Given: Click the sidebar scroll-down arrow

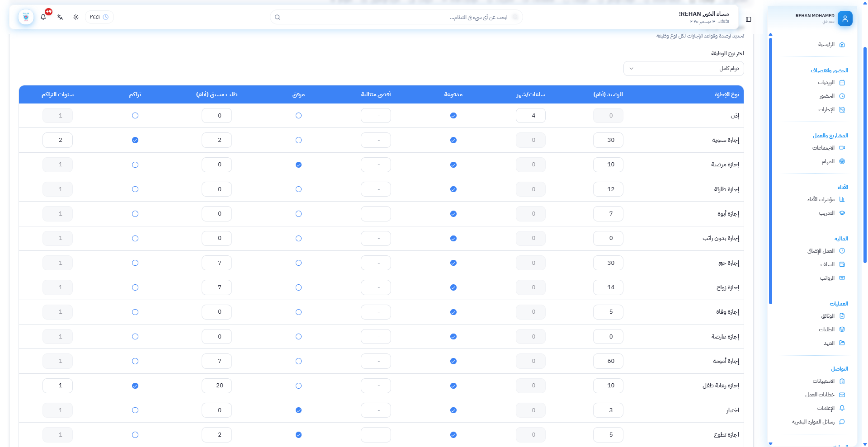Looking at the screenshot, I should click(771, 444).
